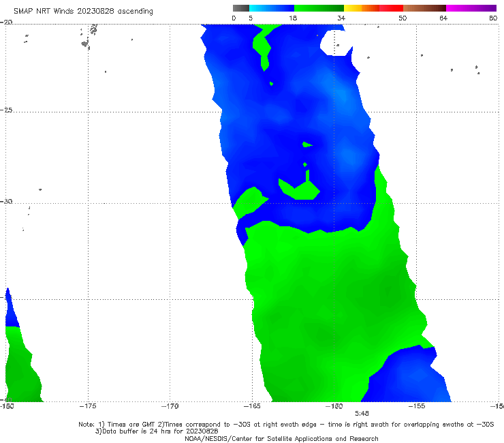Click the longitude label '-175'

tap(88, 406)
